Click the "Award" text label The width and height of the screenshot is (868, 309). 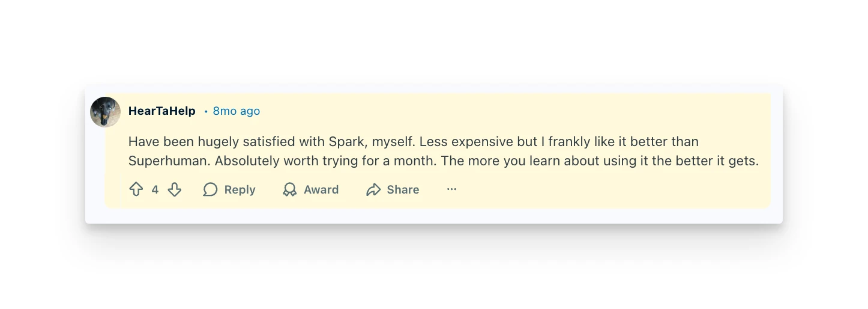[x=321, y=190]
